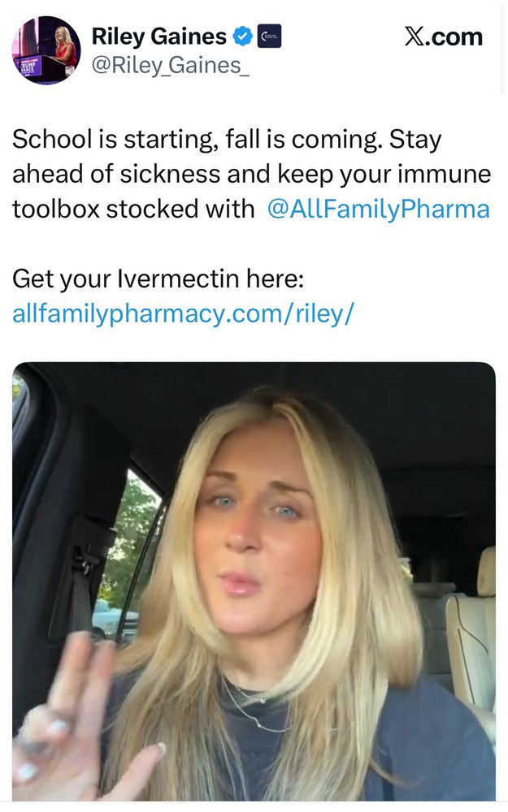Play the embedded car selfie video
The height and width of the screenshot is (812, 508).
(x=254, y=581)
